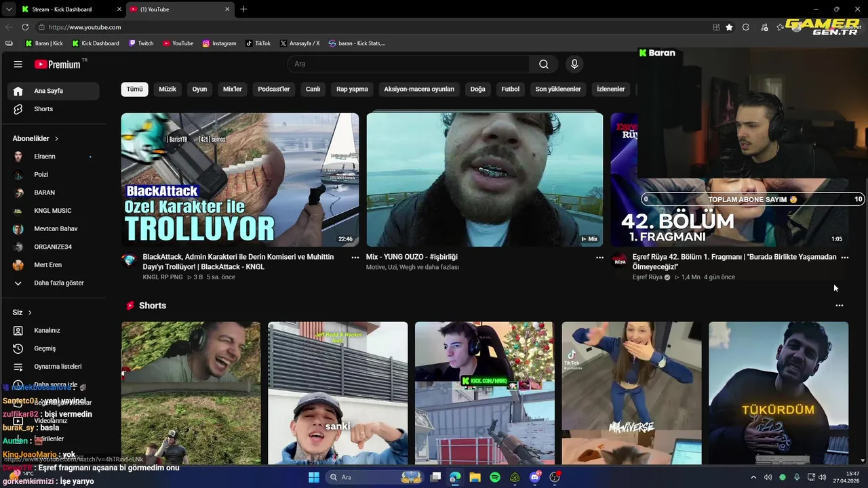Open the favorites list icon in toolbar
The width and height of the screenshot is (868, 488).
click(x=781, y=27)
